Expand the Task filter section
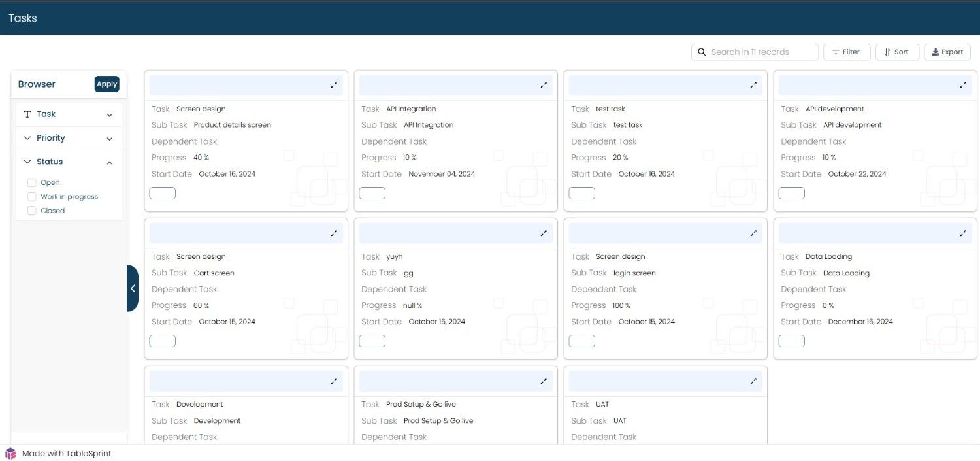This screenshot has height=461, width=980. (x=69, y=114)
